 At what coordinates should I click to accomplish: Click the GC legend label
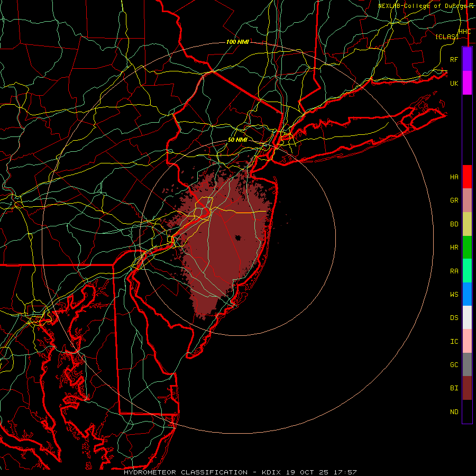tap(454, 365)
